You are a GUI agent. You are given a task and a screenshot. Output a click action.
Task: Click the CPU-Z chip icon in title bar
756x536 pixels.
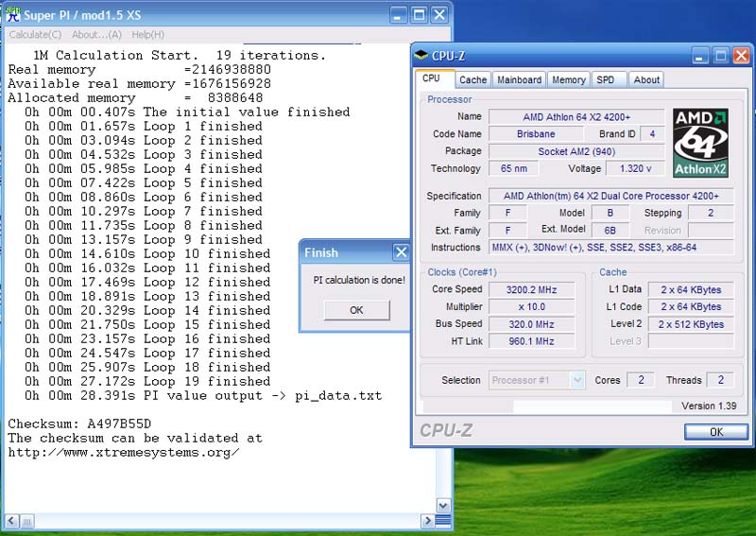tap(421, 55)
